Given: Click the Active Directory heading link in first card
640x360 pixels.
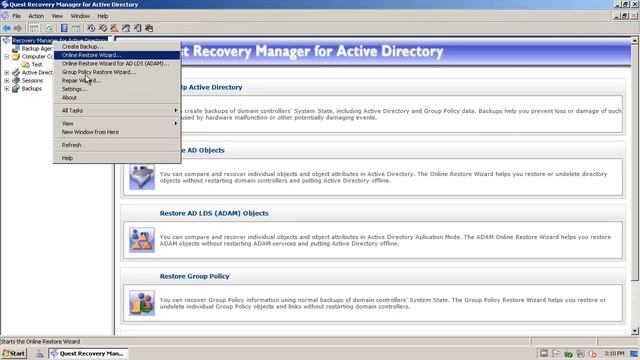Looking at the screenshot, I should click(x=212, y=87).
